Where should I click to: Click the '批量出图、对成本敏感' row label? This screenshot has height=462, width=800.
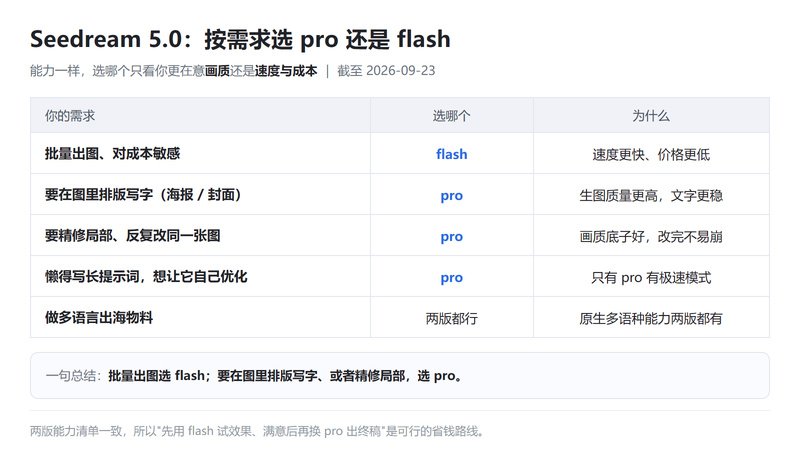[x=112, y=153]
